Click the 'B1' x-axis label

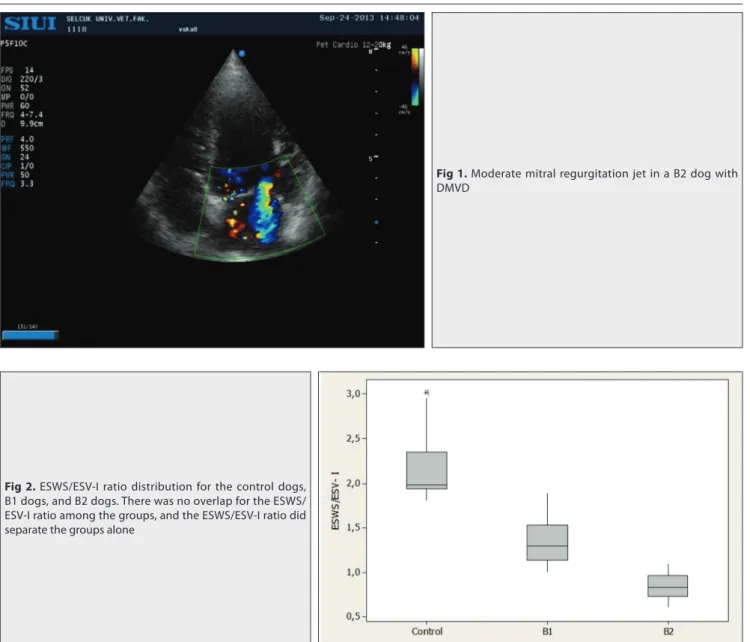coord(547,631)
